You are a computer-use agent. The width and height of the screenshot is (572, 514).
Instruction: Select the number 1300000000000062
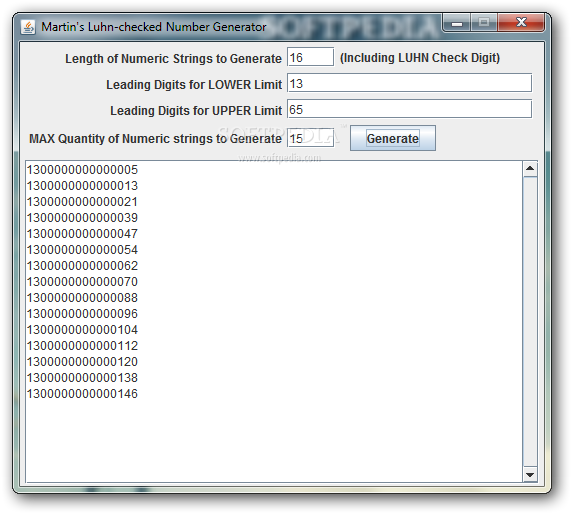[x=82, y=266]
